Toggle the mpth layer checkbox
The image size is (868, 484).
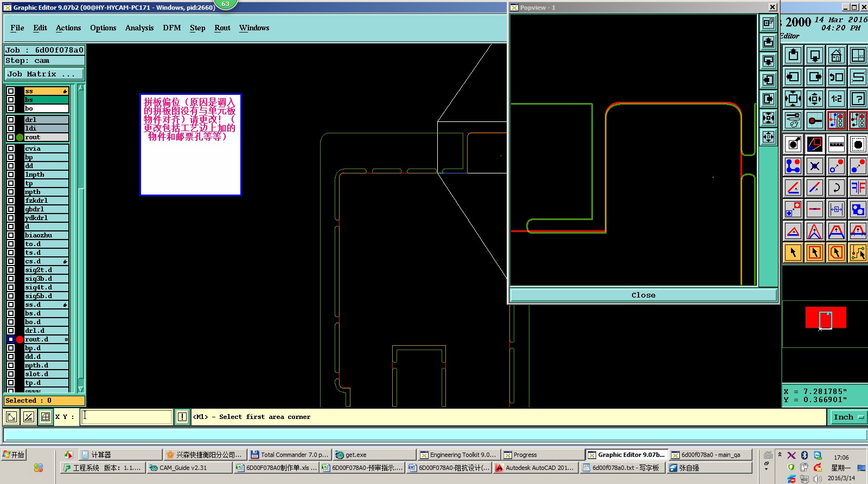click(11, 192)
